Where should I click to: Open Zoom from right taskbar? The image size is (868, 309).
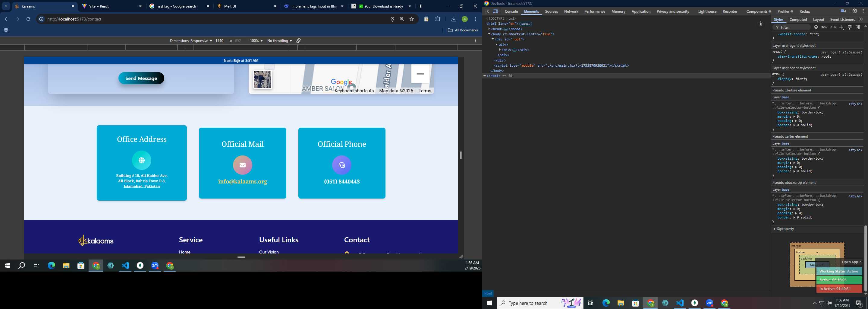point(710,303)
